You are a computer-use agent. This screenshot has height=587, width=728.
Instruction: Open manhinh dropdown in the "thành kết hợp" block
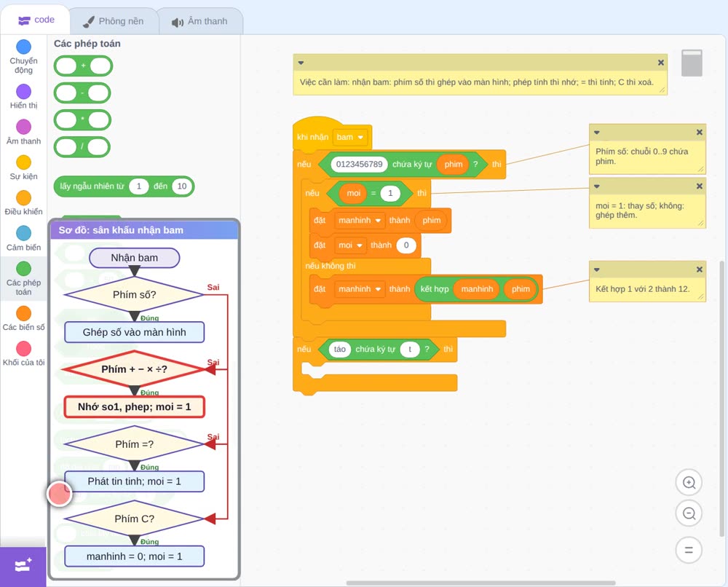(x=360, y=289)
